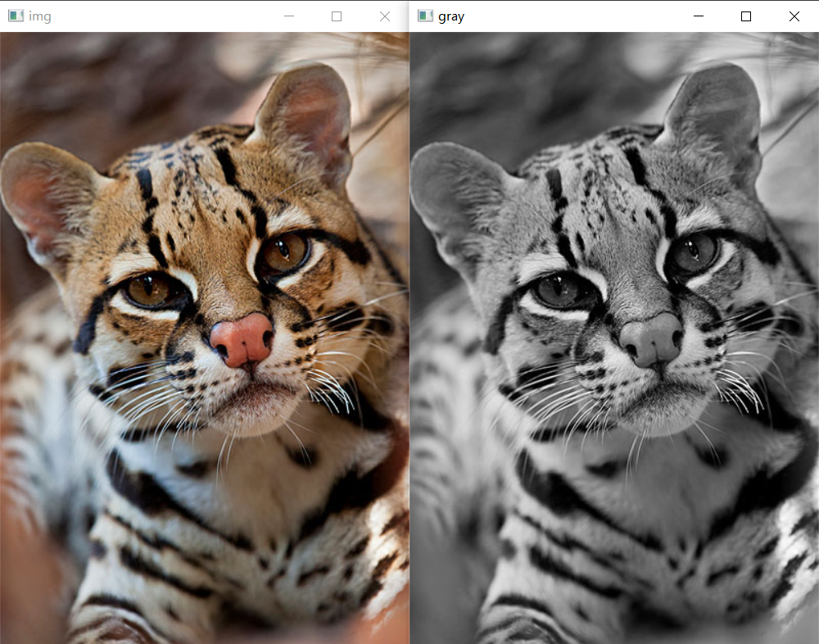This screenshot has height=644, width=819.
Task: Maximize the gray window
Action: pos(746,16)
